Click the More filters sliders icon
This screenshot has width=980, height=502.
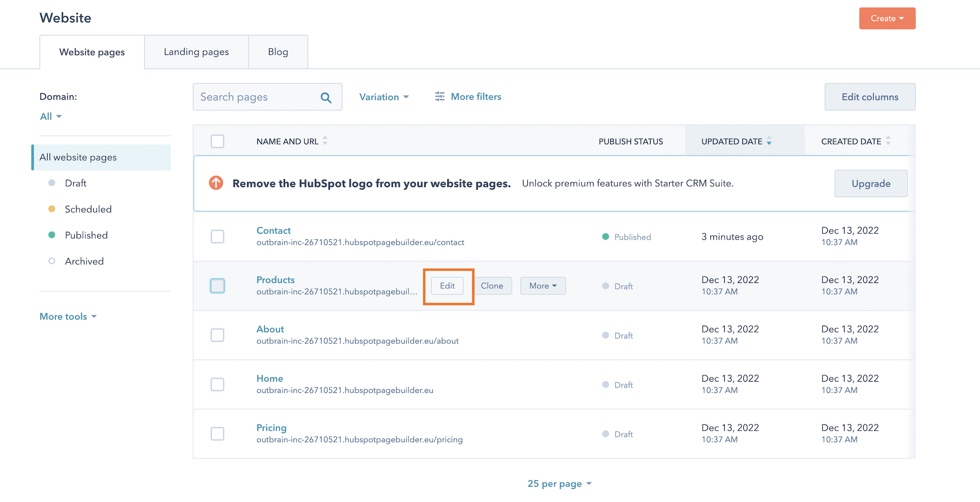pos(439,97)
